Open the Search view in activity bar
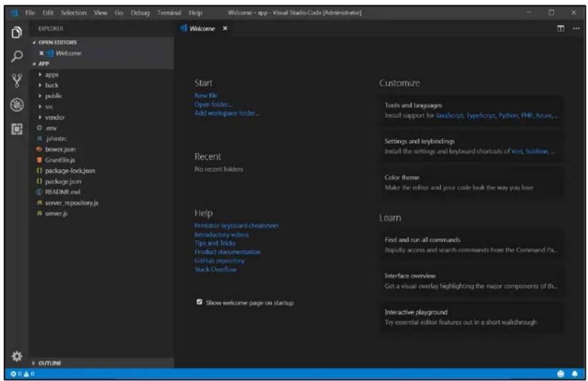 17,56
